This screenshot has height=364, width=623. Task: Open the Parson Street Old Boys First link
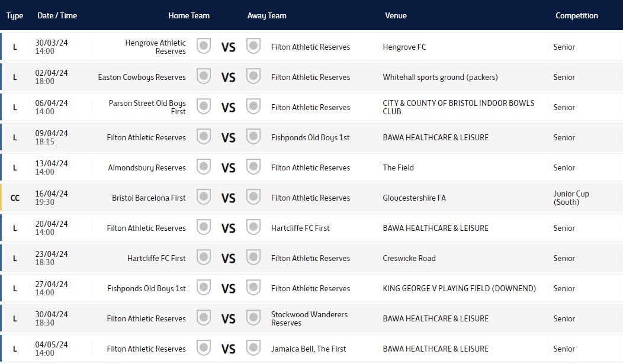click(147, 107)
